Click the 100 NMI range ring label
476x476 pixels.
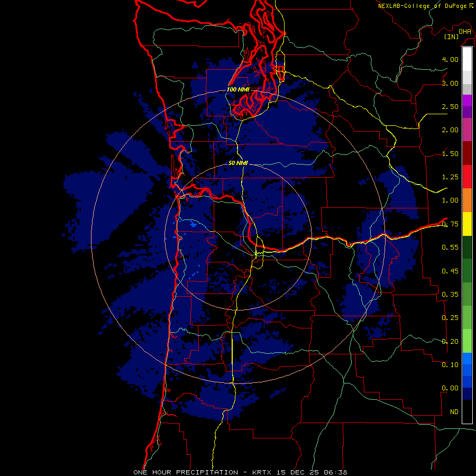coord(238,89)
